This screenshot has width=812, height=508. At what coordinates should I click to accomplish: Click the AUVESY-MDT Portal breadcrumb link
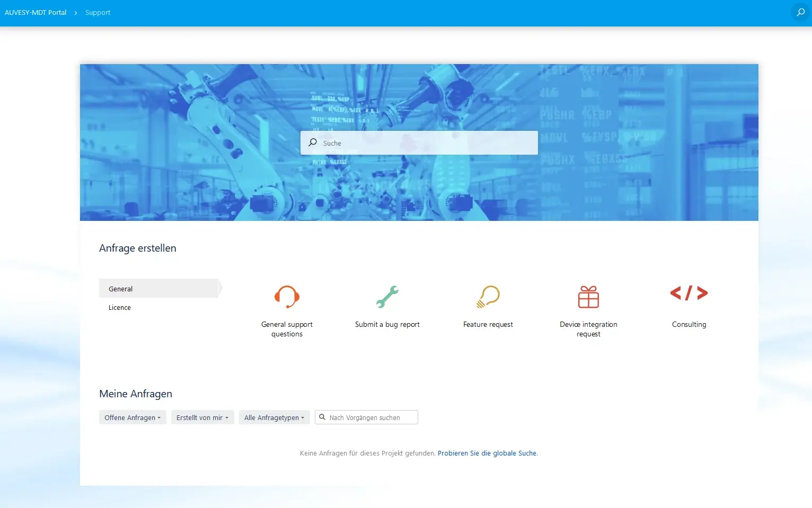coord(36,12)
